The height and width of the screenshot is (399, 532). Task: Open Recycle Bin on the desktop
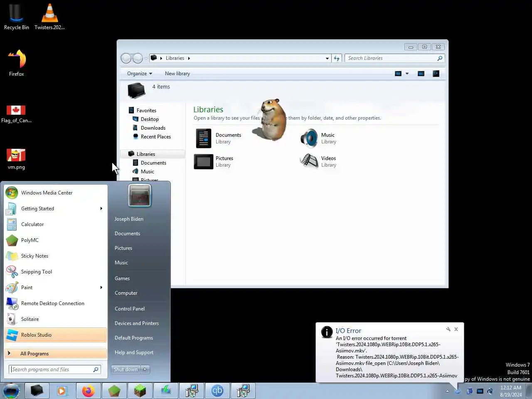[x=16, y=17]
